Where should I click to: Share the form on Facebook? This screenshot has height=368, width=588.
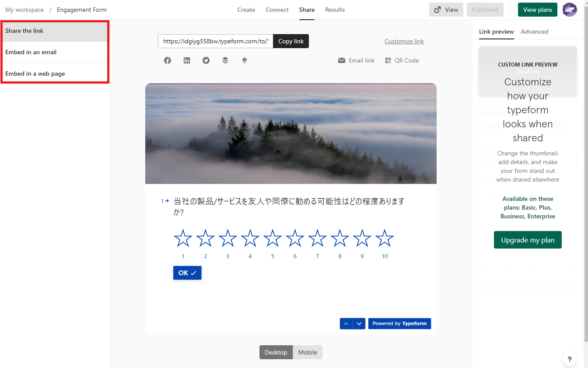[168, 61]
